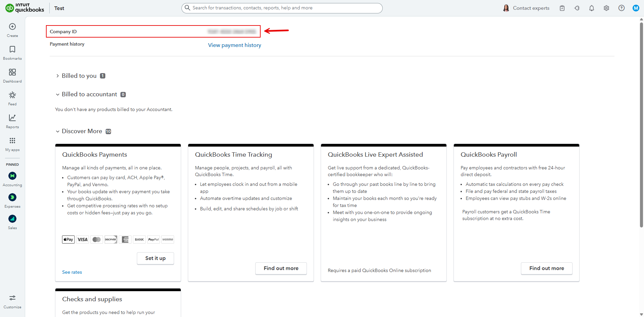Viewport: 644px width, 317px height.
Task: Open the pinned Accounting app
Action: click(x=12, y=179)
